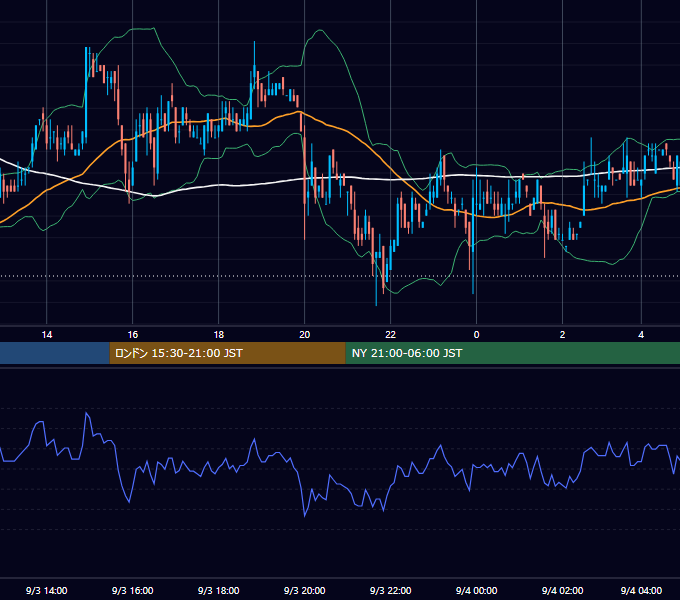Click the 0 hour label on price chart
The height and width of the screenshot is (600, 680).
(476, 335)
